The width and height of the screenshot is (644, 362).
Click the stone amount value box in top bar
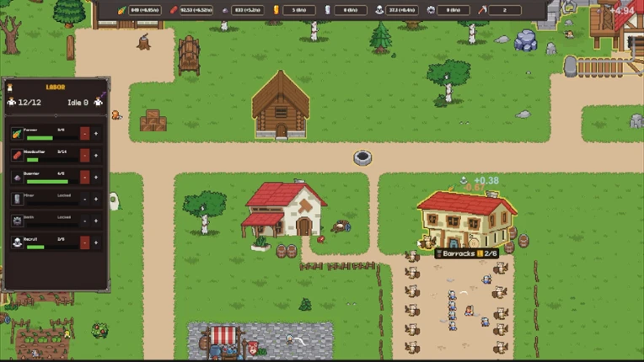tap(248, 10)
